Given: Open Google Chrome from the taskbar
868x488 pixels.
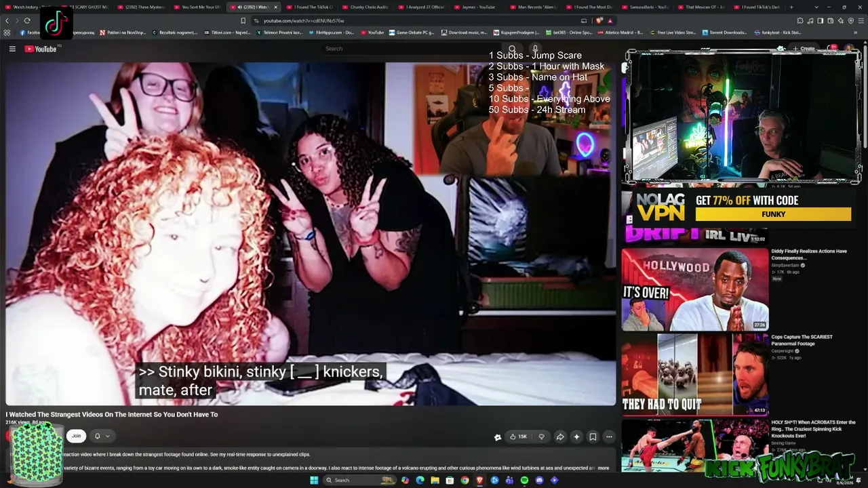Looking at the screenshot, I should pos(465,481).
